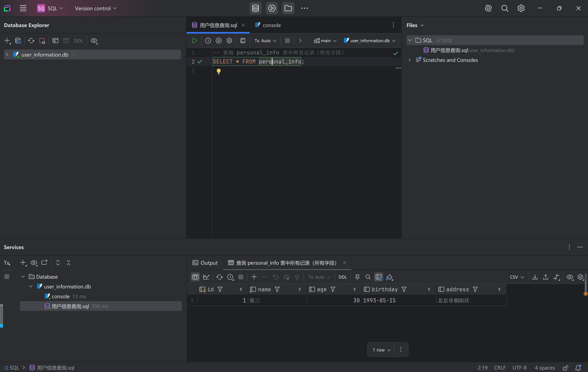Click the Refresh icon in Database Explorer
Image resolution: width=588 pixels, height=372 pixels.
(31, 41)
